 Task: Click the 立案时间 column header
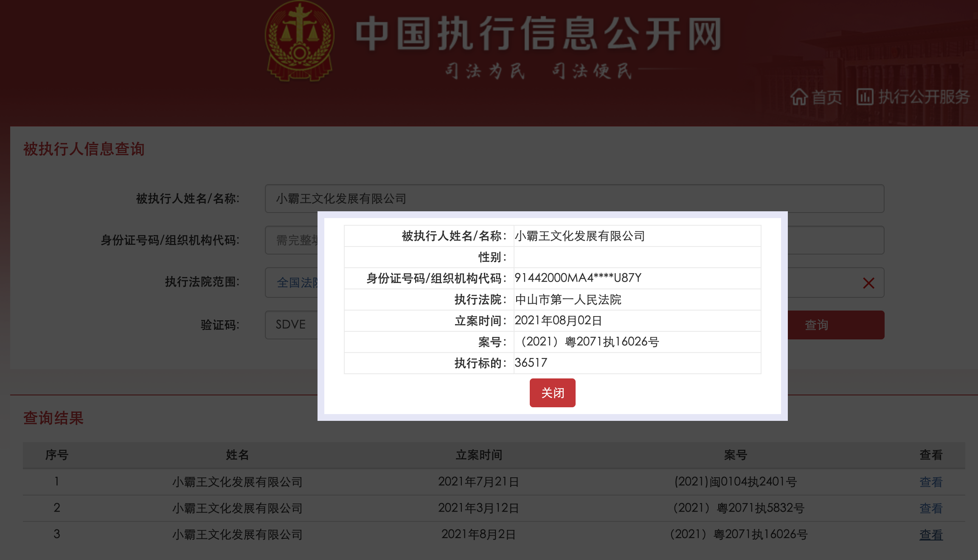[479, 455]
